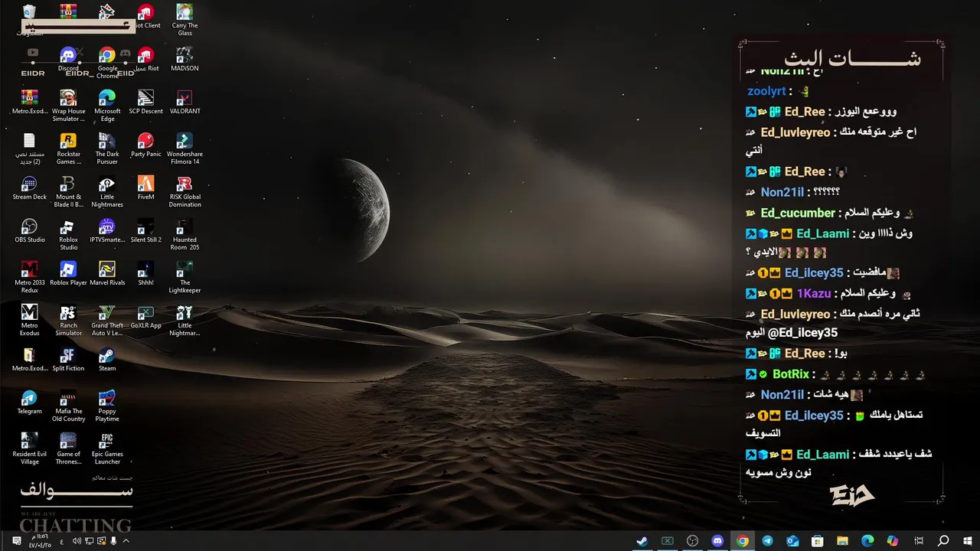This screenshot has height=551, width=980.
Task: Select The Lightkeeper desktop icon
Action: tap(185, 277)
